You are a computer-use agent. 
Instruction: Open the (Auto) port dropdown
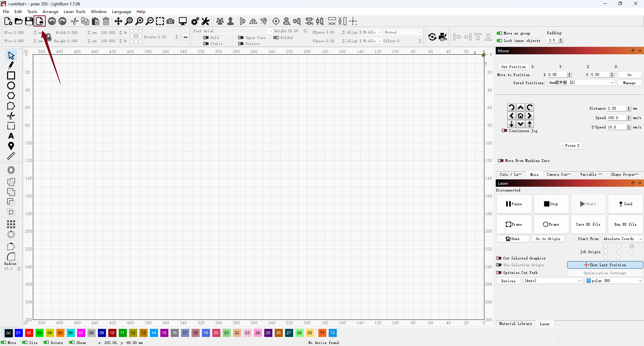point(553,281)
